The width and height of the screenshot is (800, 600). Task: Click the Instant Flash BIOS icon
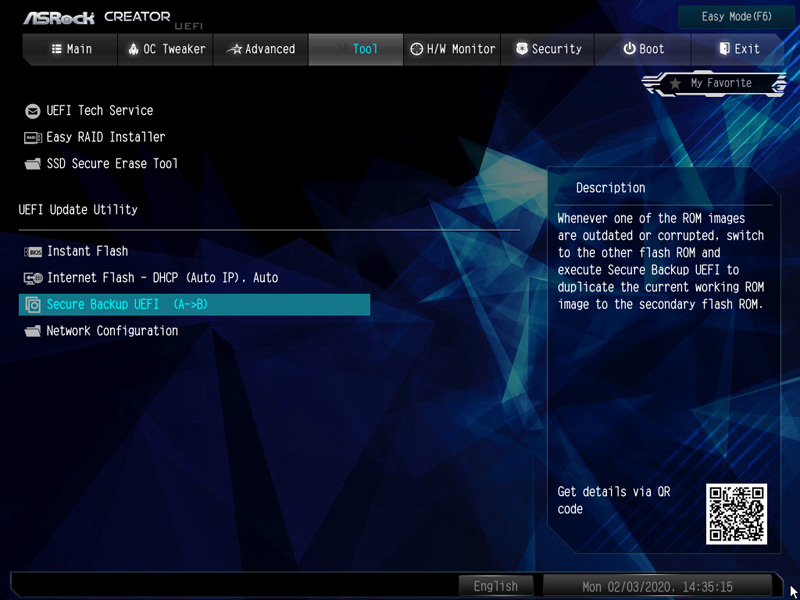(x=33, y=252)
